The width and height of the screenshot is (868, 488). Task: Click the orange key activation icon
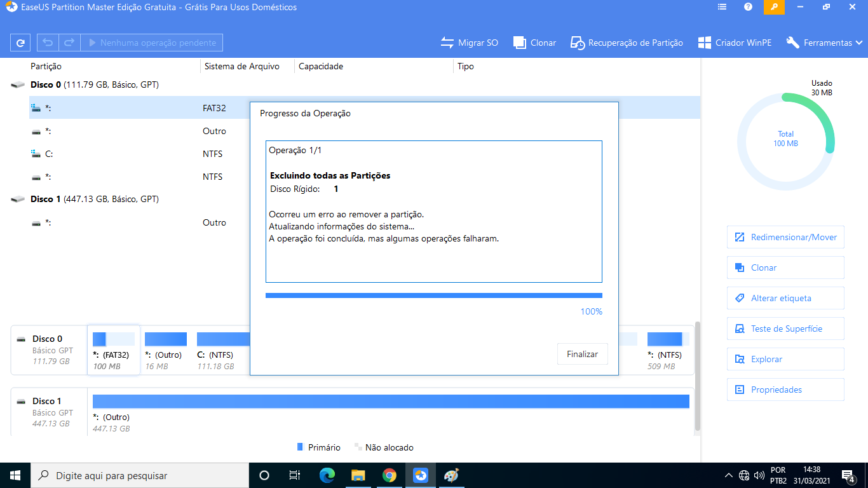tap(773, 7)
